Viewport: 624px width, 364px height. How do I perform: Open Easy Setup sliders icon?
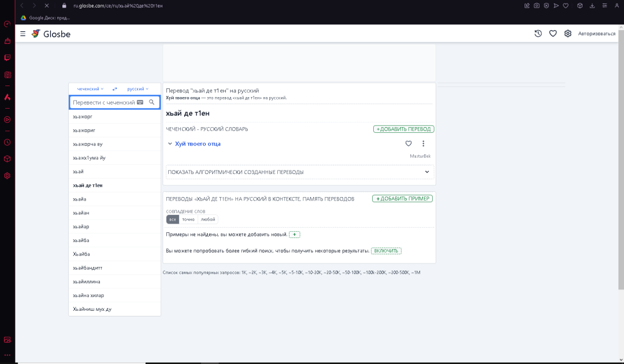point(604,6)
